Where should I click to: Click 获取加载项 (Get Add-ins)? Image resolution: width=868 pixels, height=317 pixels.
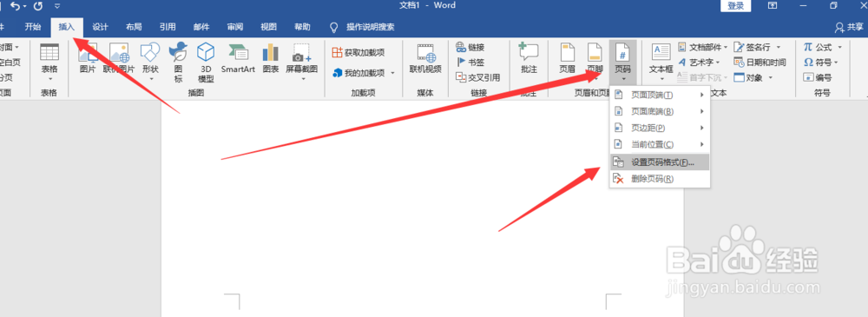click(x=358, y=53)
